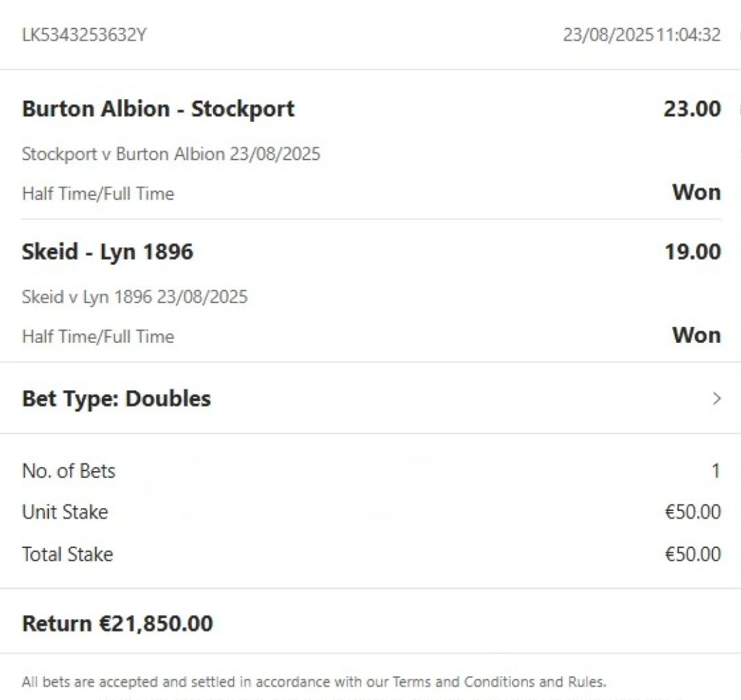Click the Total Stake €50.00 amount
Screen dimensions: 741x700
coord(692,555)
